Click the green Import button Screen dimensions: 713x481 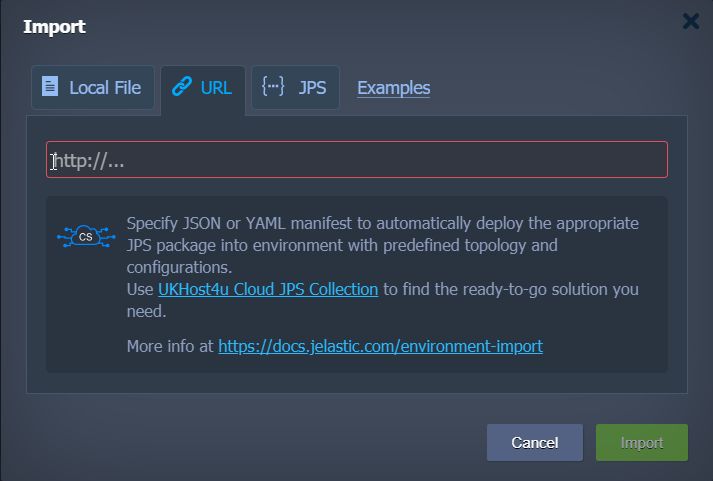[642, 442]
